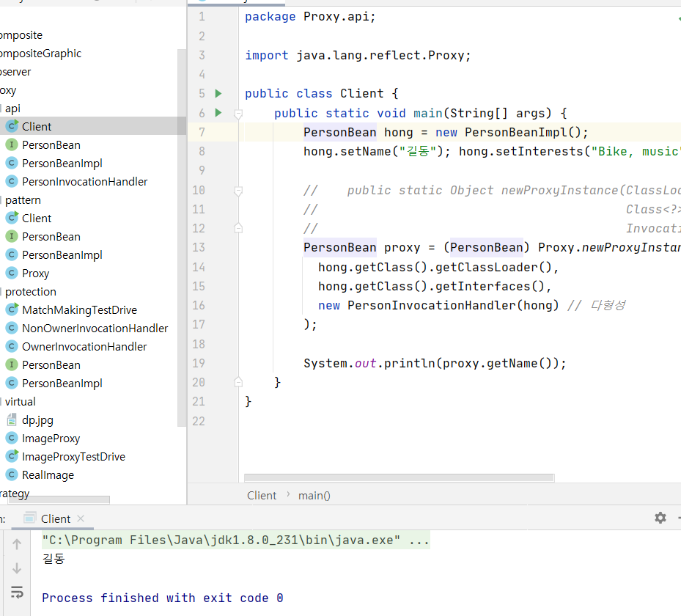This screenshot has width=681, height=616.
Task: Select PersonBean interface under protection package
Action: [x=51, y=365]
